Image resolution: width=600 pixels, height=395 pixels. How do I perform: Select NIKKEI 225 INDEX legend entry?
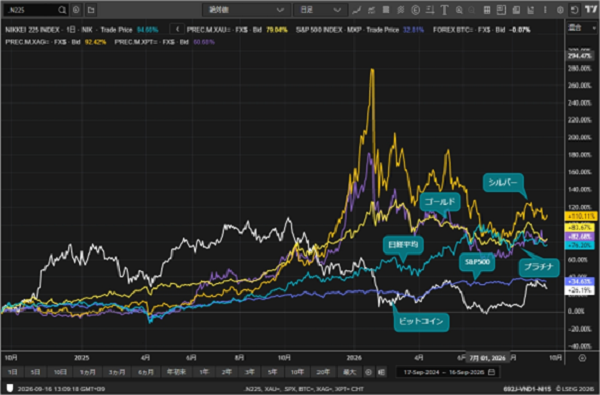(82, 29)
